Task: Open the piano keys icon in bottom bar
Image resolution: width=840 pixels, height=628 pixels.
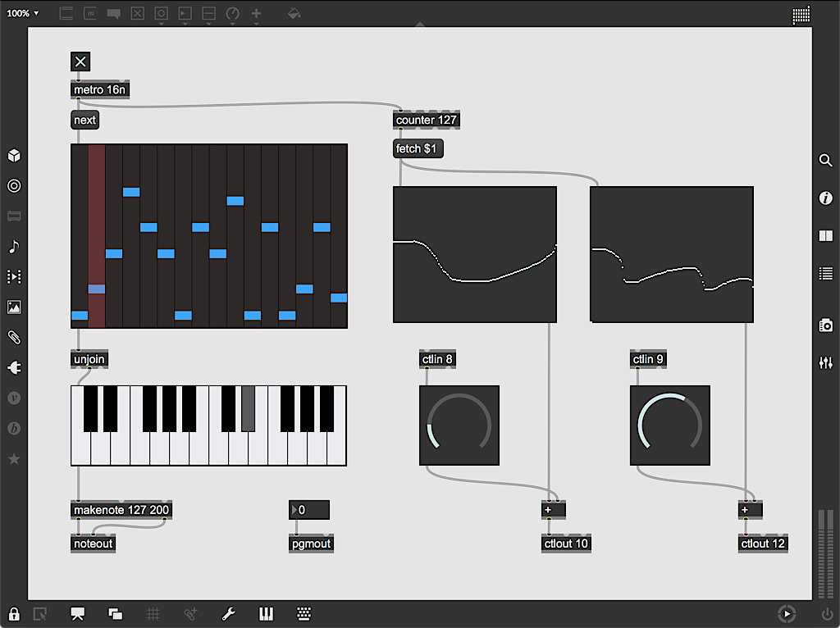Action: click(x=267, y=613)
